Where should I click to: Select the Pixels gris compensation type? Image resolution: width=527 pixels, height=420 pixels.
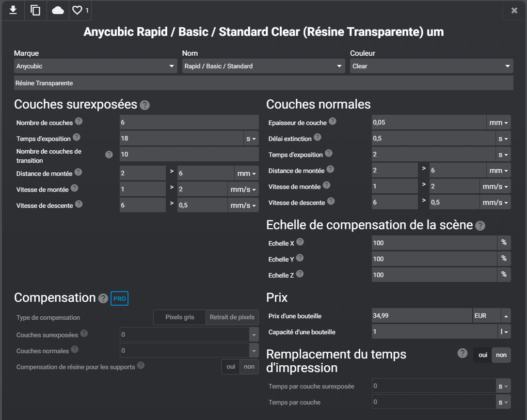pyautogui.click(x=180, y=317)
